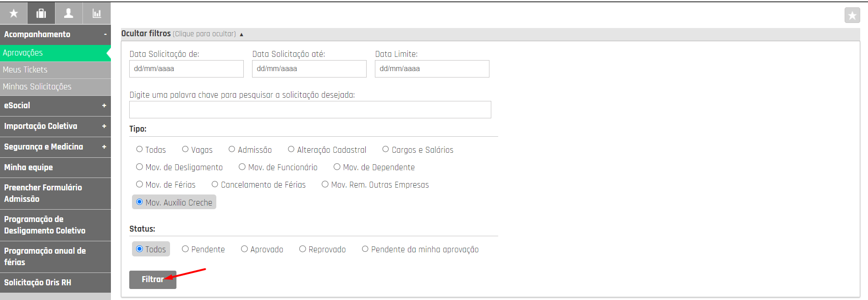The image size is (868, 300).
Task: Select the Todos status radio button
Action: [139, 249]
